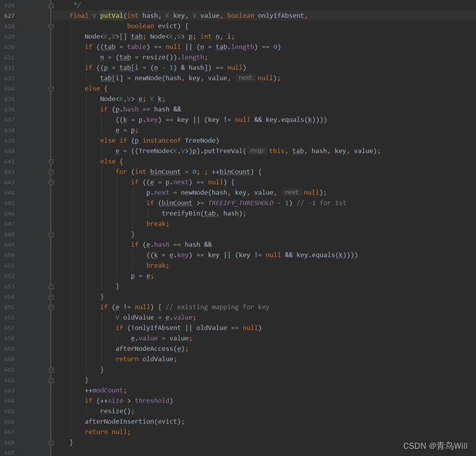The image size is (476, 456).
Task: Click 'Node<K,V>[] tab' declaration on line 629
Action: [x=113, y=36]
